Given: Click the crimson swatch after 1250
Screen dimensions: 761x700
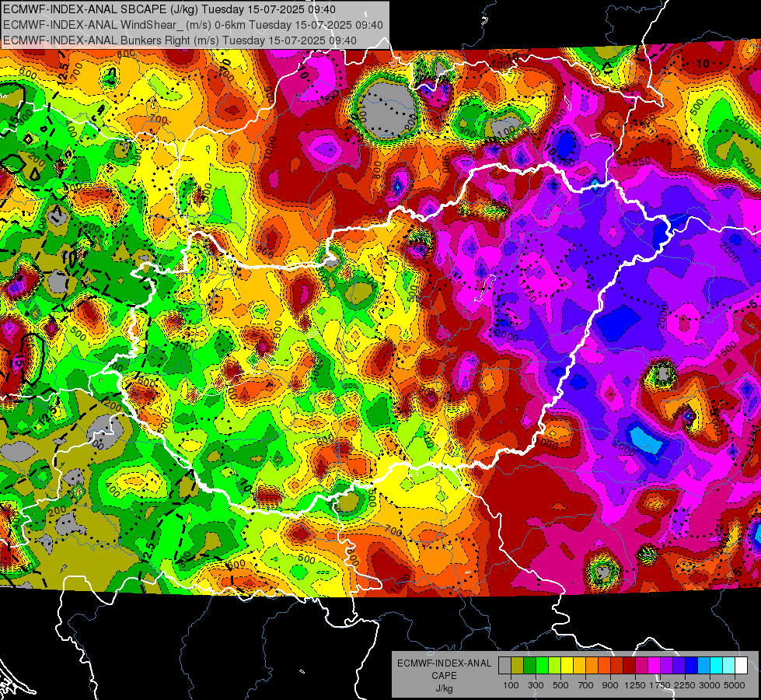Looking at the screenshot, I should (x=641, y=666).
